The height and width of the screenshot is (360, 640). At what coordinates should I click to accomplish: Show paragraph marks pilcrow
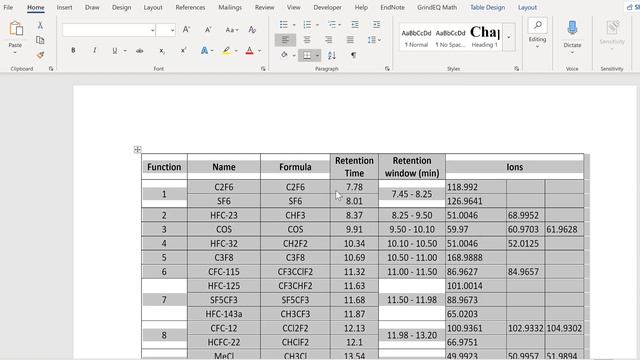pyautogui.click(x=353, y=55)
